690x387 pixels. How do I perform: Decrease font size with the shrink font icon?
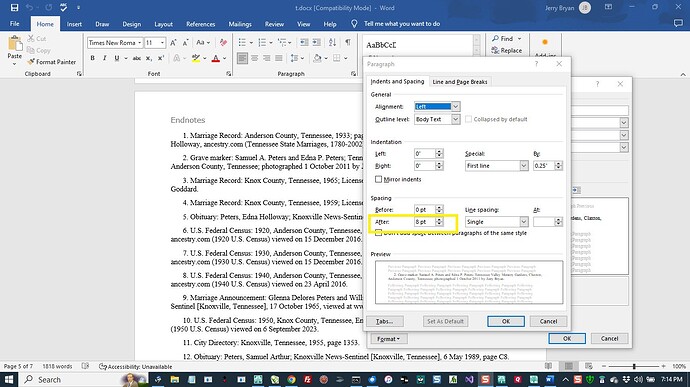coord(186,43)
